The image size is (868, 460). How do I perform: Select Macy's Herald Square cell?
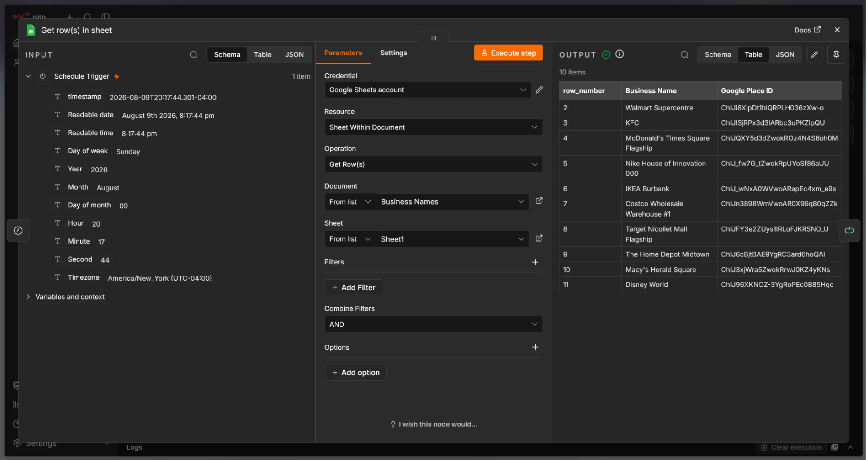click(669, 270)
